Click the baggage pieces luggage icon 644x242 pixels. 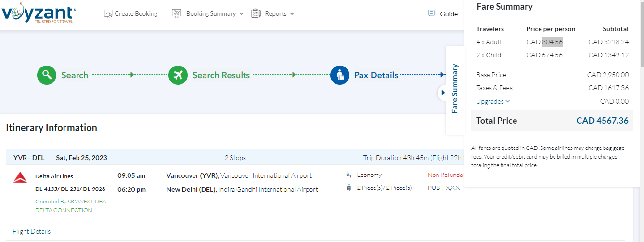(348, 188)
